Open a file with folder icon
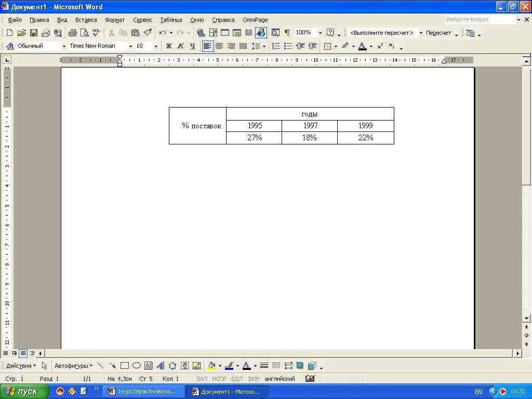The height and width of the screenshot is (399, 532). pyautogui.click(x=21, y=33)
